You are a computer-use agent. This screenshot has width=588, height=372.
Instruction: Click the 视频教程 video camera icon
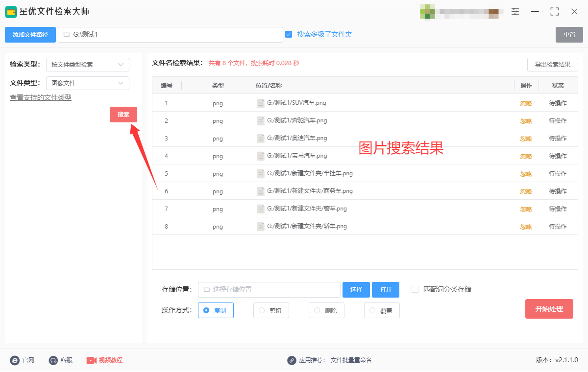click(91, 360)
